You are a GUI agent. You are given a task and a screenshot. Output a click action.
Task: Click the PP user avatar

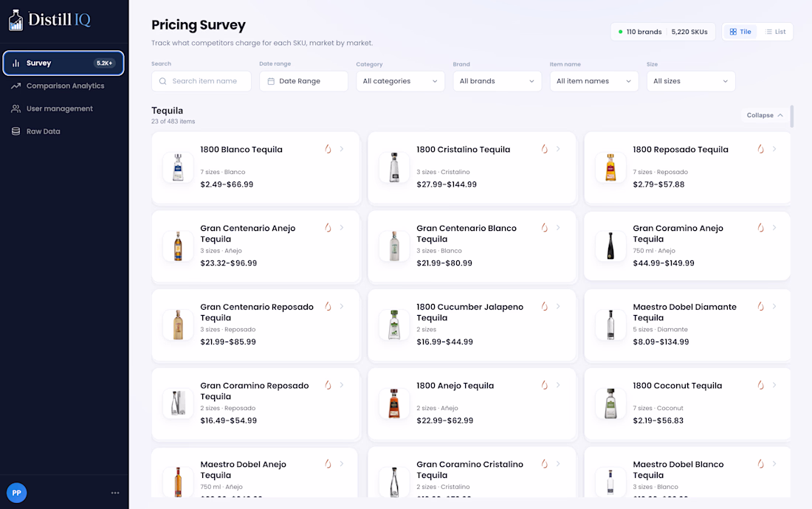point(16,493)
